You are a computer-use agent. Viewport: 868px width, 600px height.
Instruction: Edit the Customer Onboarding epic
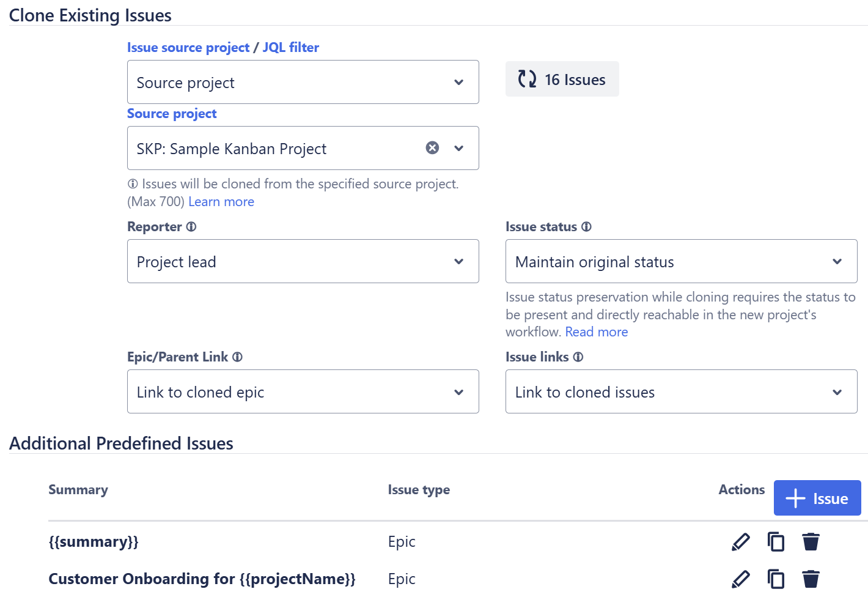740,579
